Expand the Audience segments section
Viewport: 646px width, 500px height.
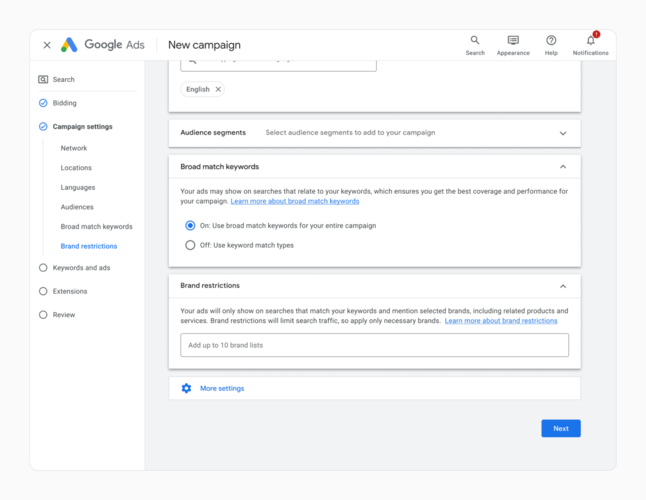pyautogui.click(x=563, y=133)
